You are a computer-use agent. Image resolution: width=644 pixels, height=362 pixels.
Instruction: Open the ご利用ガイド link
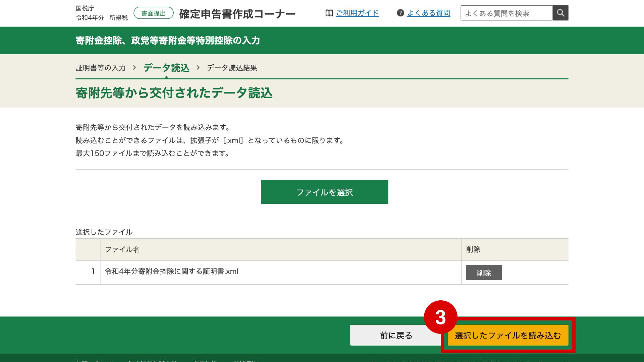pyautogui.click(x=357, y=13)
